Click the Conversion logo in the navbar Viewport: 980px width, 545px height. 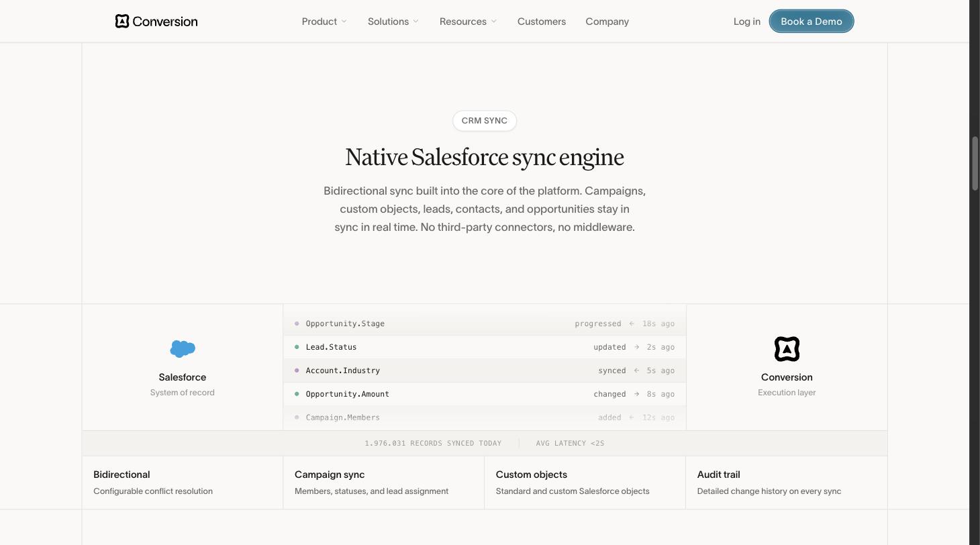pos(156,21)
